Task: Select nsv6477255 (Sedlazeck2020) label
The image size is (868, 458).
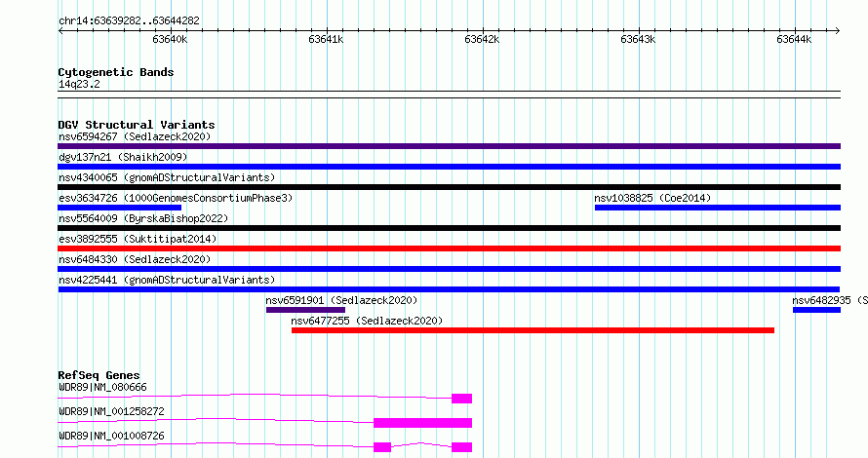Action: 367,321
